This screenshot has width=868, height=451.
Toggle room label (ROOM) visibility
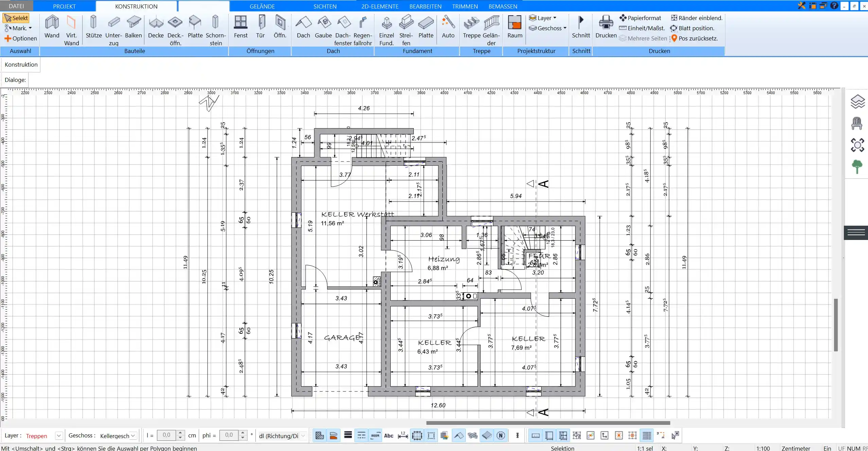point(375,435)
